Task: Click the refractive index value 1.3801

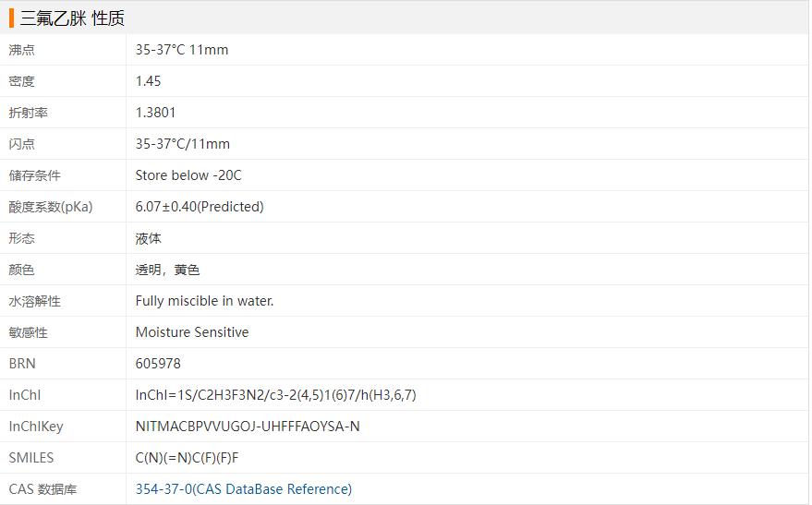Action: pyautogui.click(x=155, y=113)
